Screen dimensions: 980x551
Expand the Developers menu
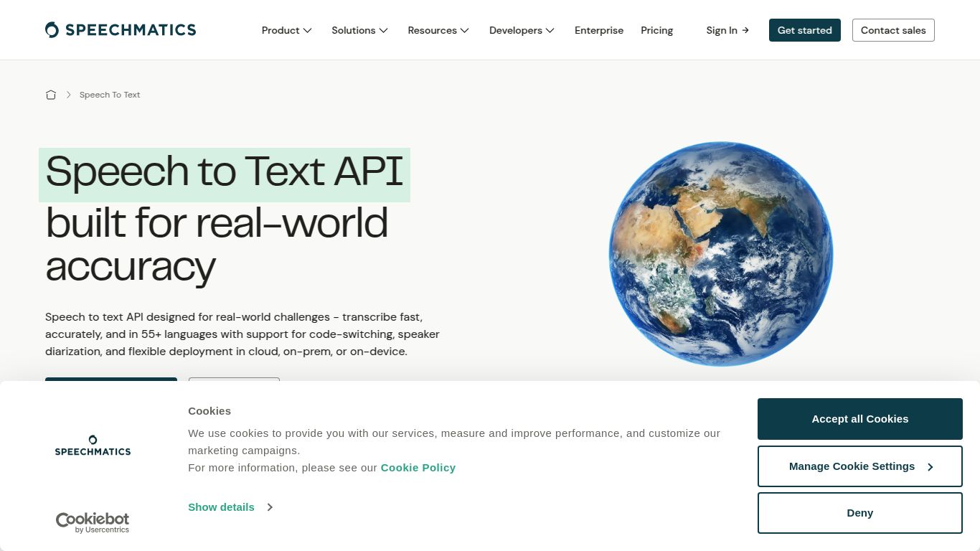tap(522, 30)
